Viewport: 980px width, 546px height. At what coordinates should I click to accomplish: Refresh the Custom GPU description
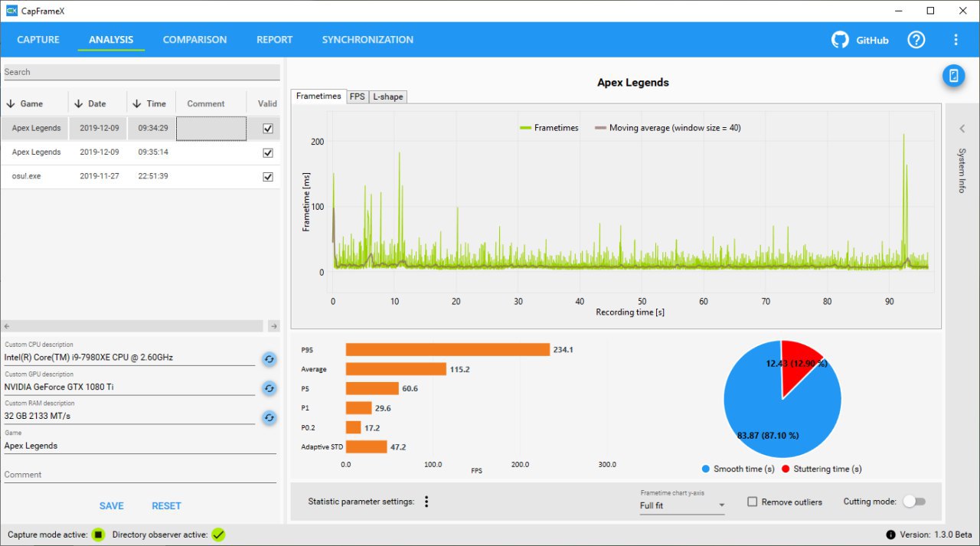[269, 388]
